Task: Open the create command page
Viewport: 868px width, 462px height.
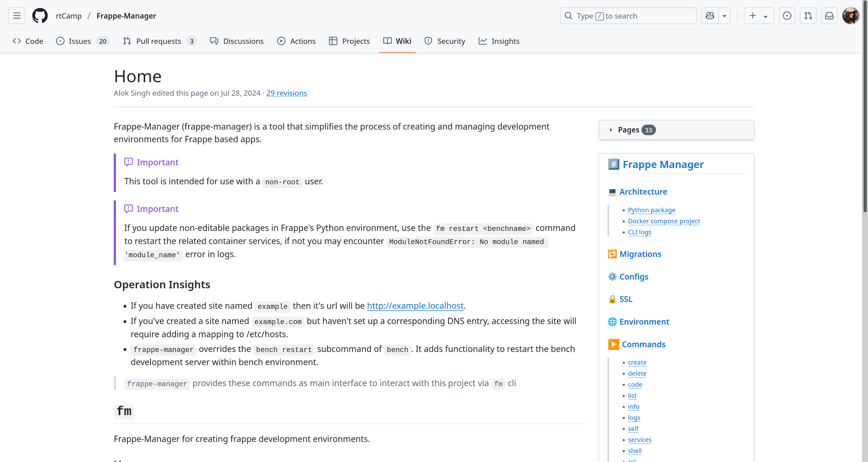Action: coord(637,362)
